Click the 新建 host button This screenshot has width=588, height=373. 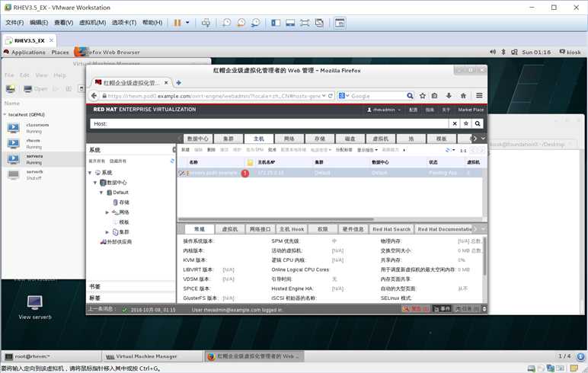[x=185, y=150]
